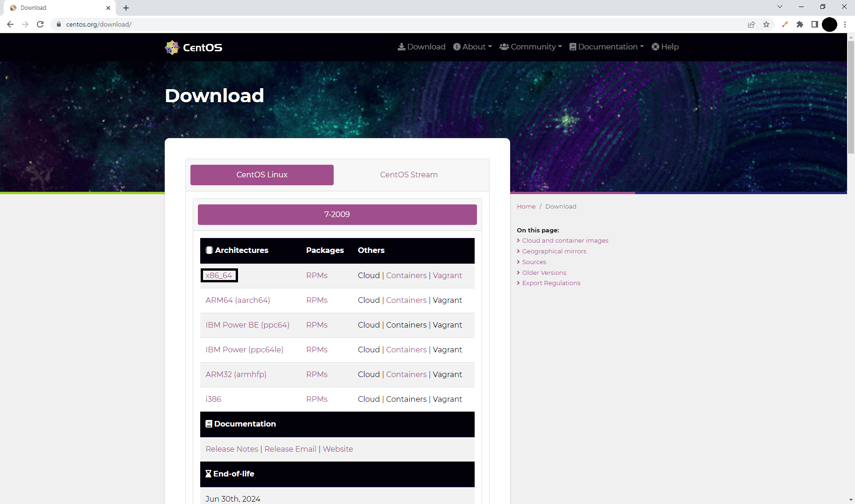Click the Download breadcrumb text
Viewport: 855px width, 504px height.
click(x=561, y=206)
